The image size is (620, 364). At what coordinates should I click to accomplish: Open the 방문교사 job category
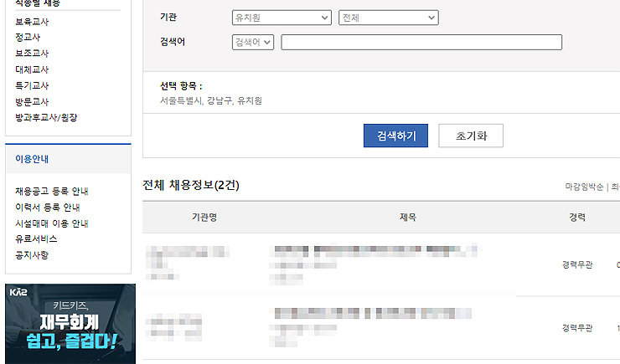[x=32, y=101]
